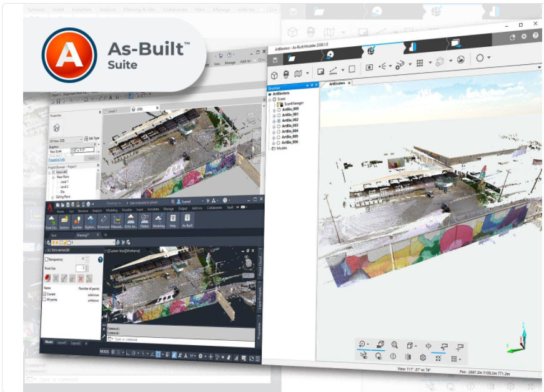Switch to the Model tab in AutoCAD
Screen dimensions: 544x392
pos(49,341)
